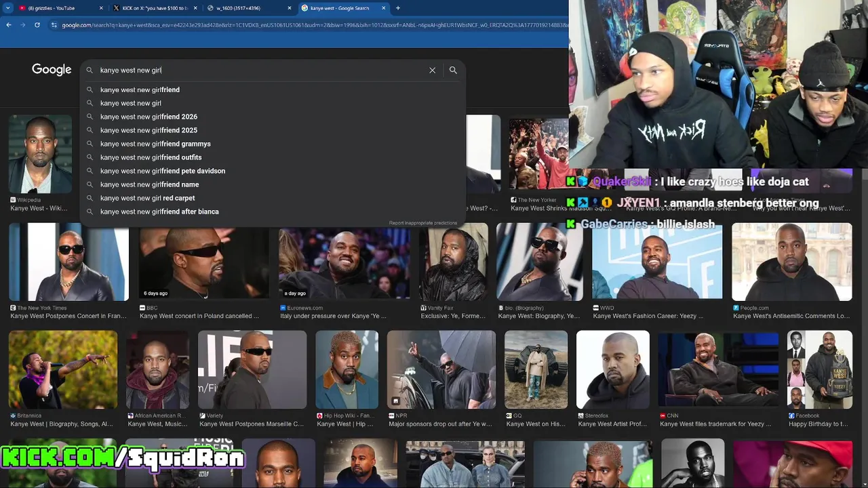Click the Vanity Fair source label

pos(440,308)
